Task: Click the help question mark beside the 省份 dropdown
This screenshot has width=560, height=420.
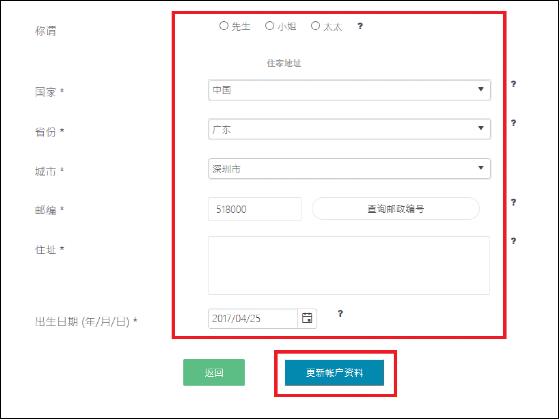Action: tap(513, 123)
